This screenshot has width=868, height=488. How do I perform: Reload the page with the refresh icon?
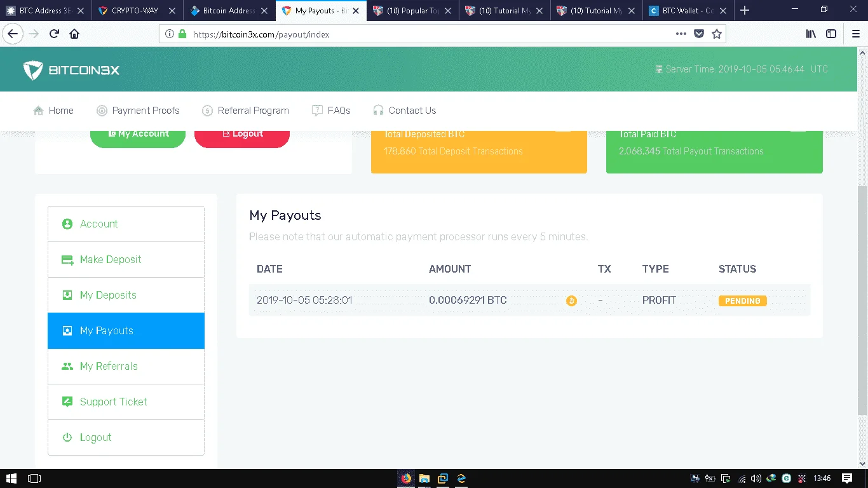coord(55,34)
